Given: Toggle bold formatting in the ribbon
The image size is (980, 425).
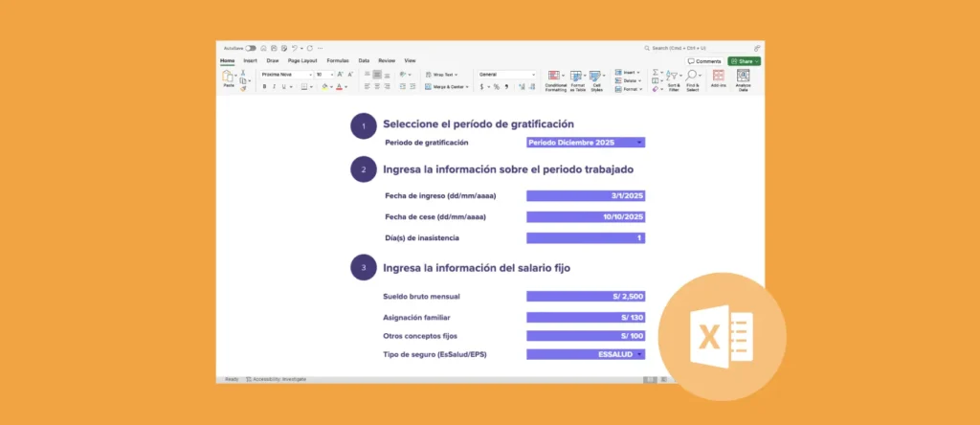Looking at the screenshot, I should tap(265, 86).
